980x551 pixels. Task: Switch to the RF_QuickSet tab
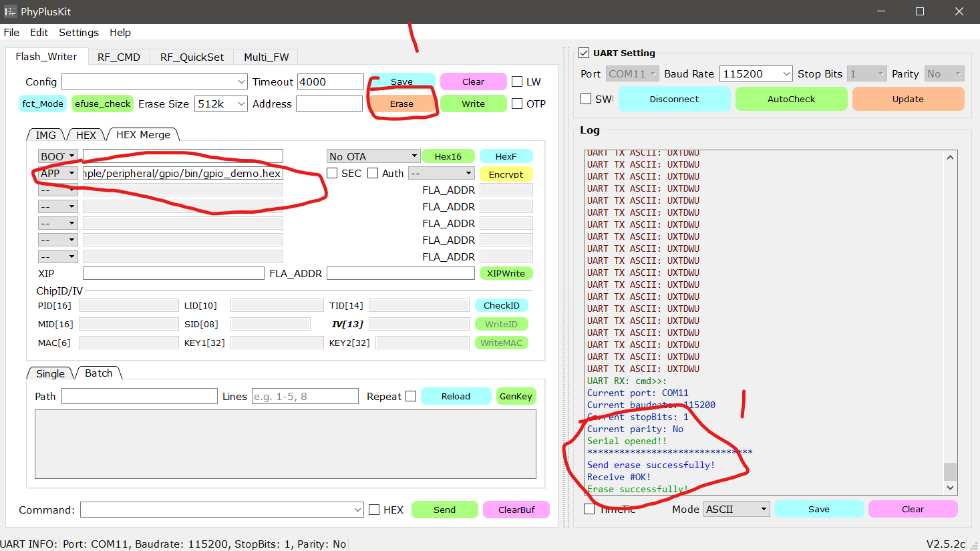coord(192,57)
